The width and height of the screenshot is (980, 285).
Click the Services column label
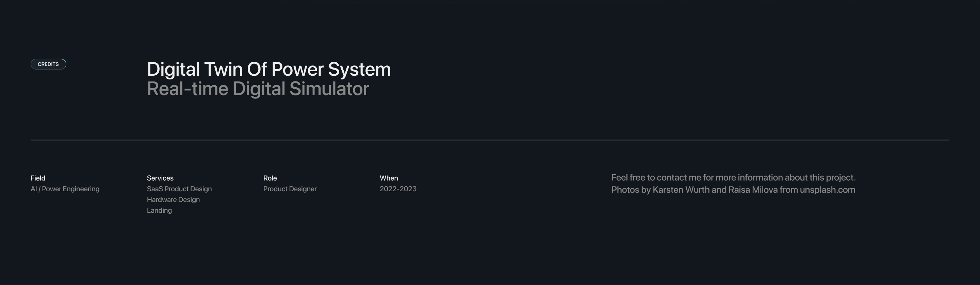point(160,178)
